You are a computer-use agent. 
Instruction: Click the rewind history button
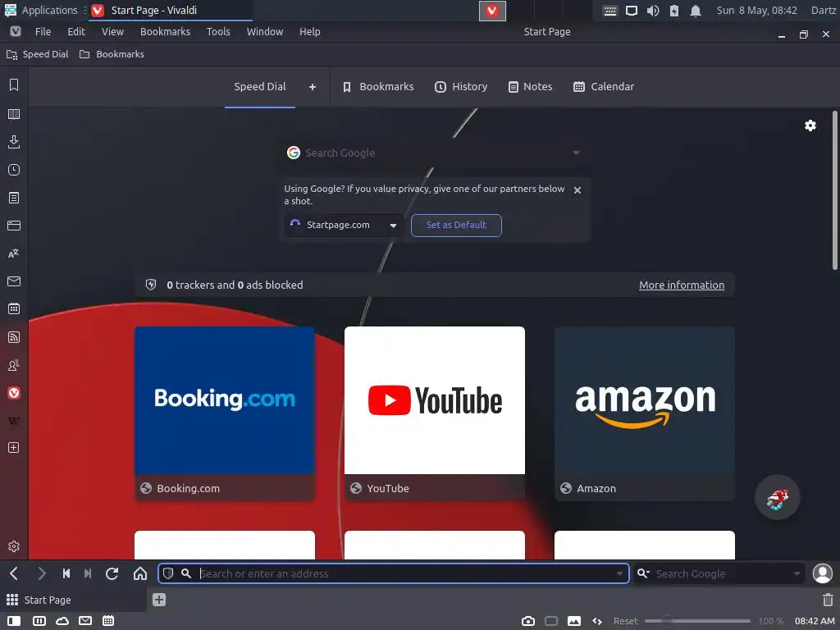[66, 573]
